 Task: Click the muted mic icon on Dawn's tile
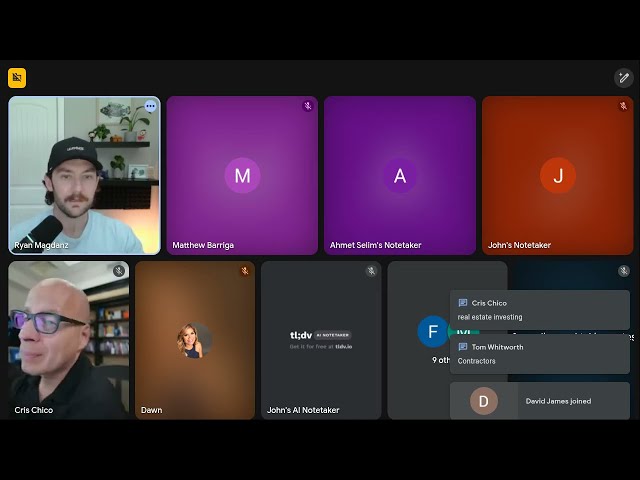pyautogui.click(x=245, y=271)
